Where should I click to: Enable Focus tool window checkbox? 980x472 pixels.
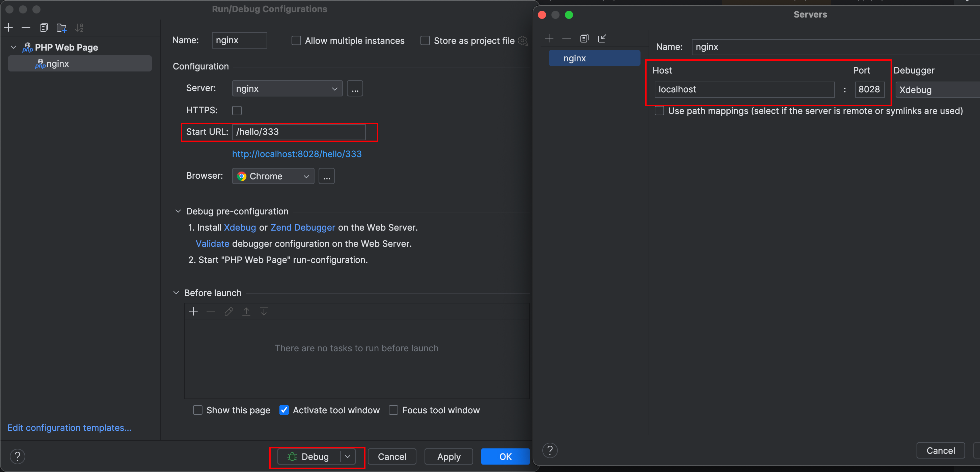click(x=393, y=410)
